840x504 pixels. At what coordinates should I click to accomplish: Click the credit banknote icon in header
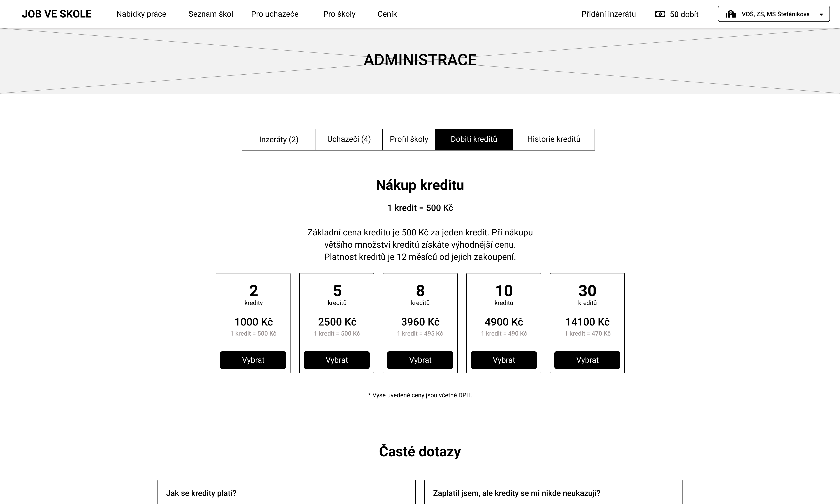660,14
